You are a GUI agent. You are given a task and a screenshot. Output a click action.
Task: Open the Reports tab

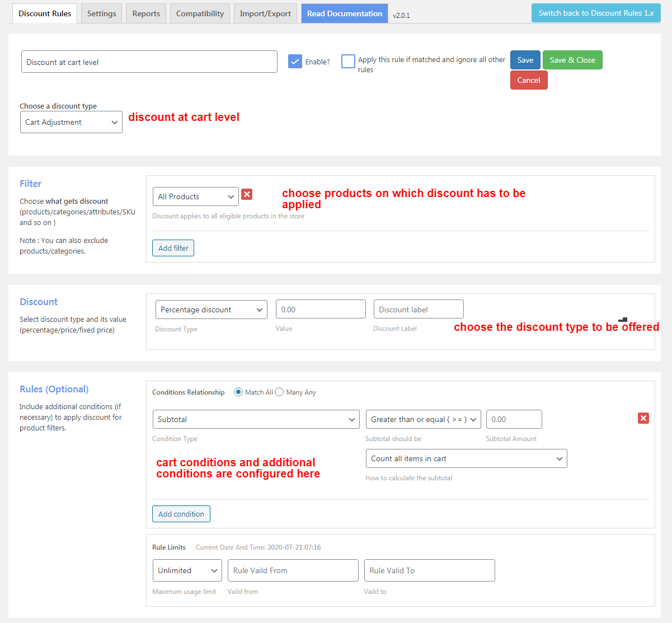(146, 13)
